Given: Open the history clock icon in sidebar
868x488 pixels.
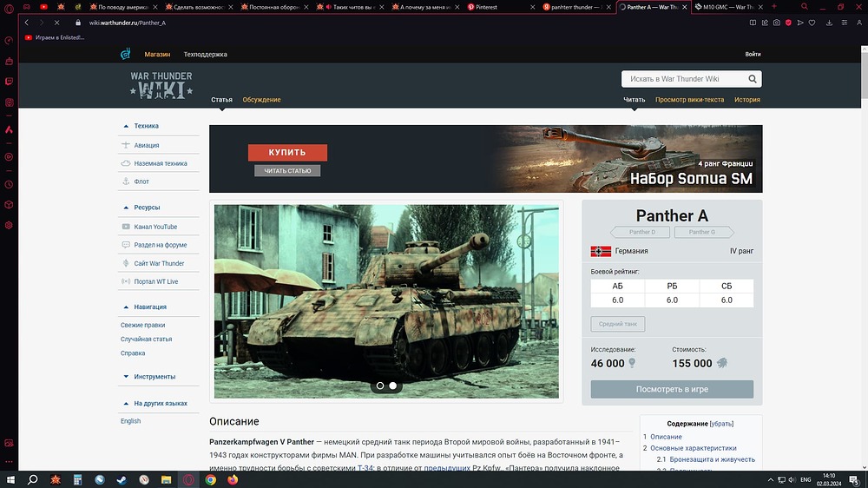Looking at the screenshot, I should point(9,184).
